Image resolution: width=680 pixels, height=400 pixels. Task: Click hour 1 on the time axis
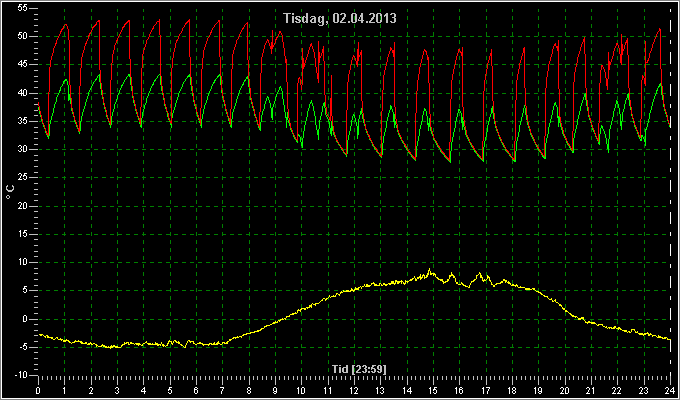click(x=65, y=390)
